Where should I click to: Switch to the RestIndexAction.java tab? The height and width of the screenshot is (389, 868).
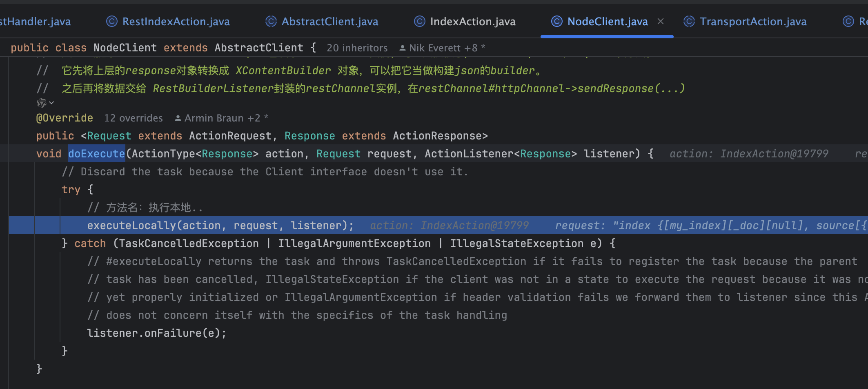click(x=168, y=22)
